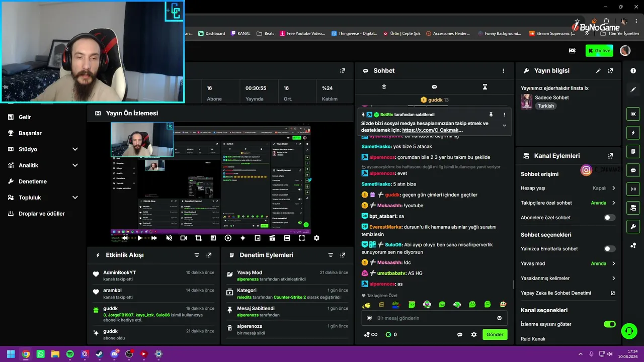Image resolution: width=644 pixels, height=362 pixels.
Task: Open Discord from the taskbar
Action: tap(114, 354)
